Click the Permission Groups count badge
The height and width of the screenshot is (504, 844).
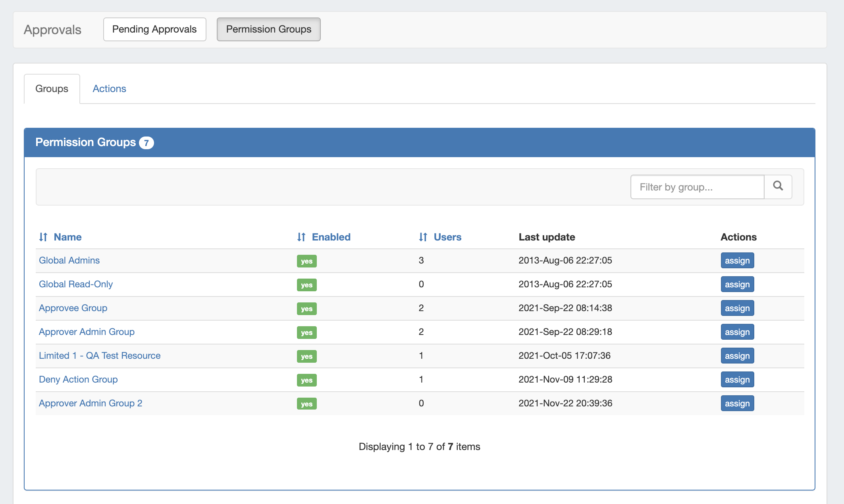pyautogui.click(x=146, y=143)
